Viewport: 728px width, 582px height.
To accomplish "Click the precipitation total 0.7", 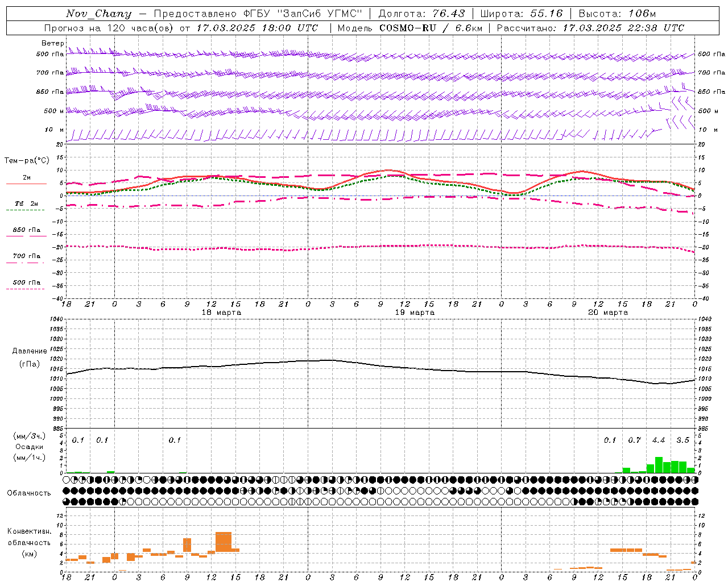I will click(634, 440).
